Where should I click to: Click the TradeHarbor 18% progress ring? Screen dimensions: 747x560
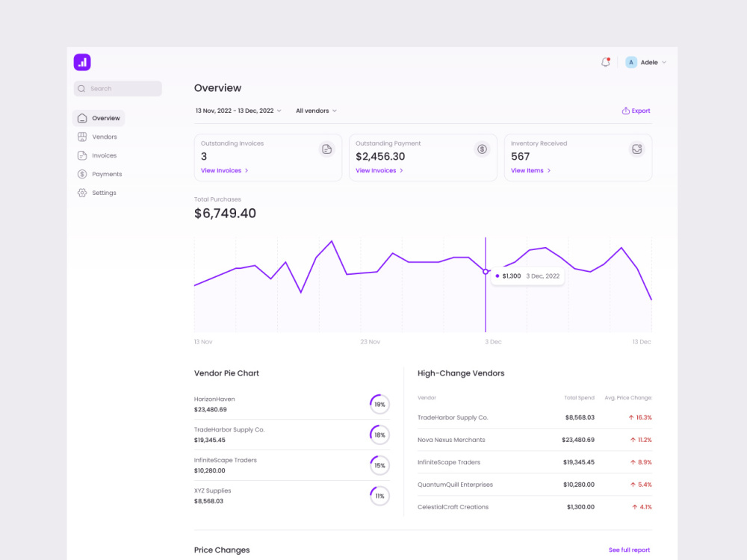pos(379,435)
